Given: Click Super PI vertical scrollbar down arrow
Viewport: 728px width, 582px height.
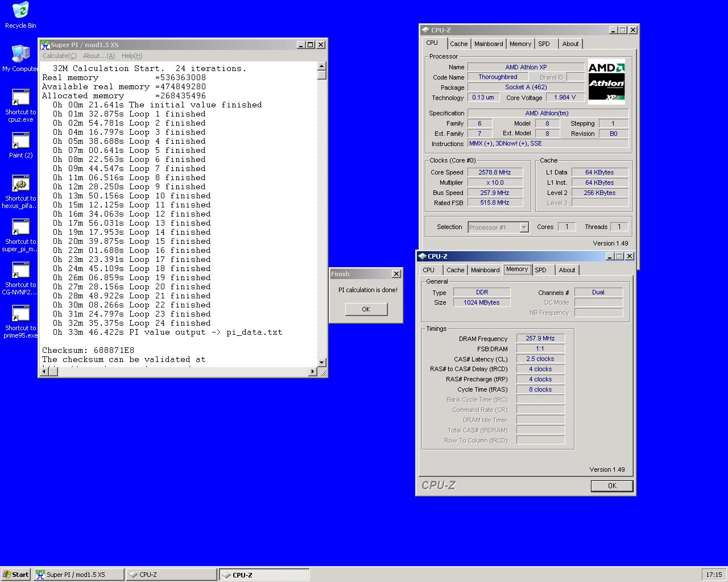Looking at the screenshot, I should 322,362.
